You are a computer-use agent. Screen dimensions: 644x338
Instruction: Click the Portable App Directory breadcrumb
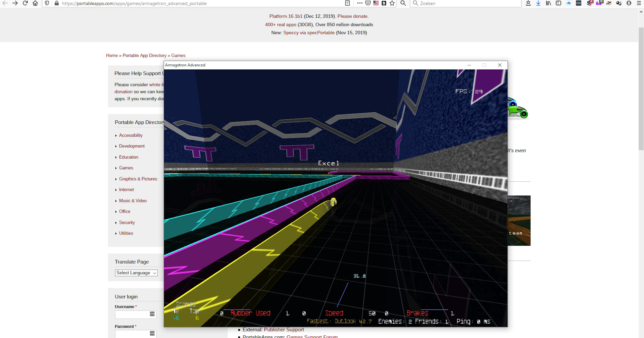[x=144, y=56]
